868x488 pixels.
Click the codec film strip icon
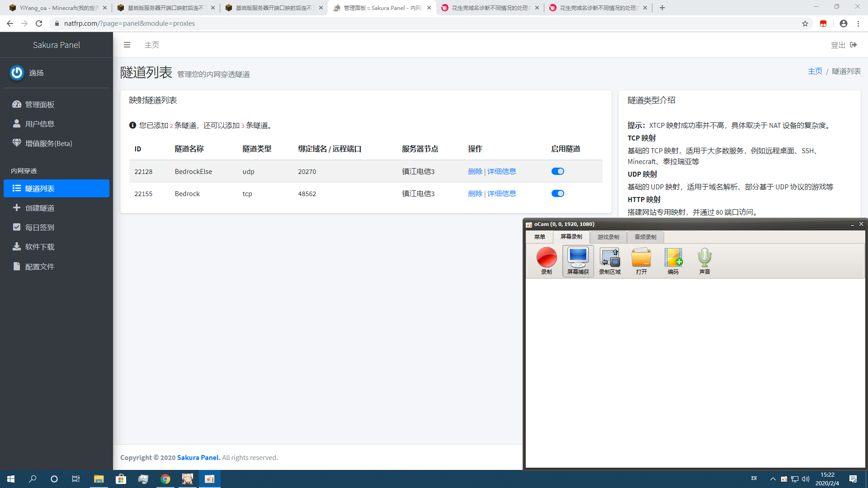click(673, 258)
